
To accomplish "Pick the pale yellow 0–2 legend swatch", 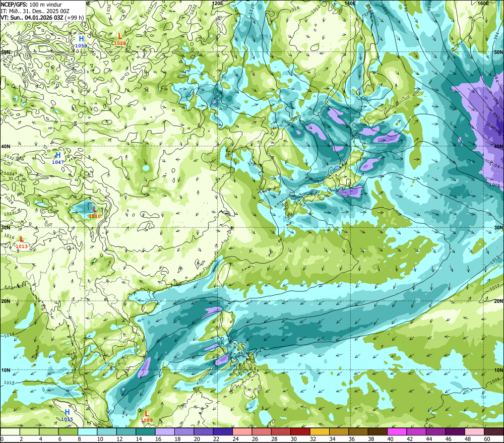I will tap(10, 431).
